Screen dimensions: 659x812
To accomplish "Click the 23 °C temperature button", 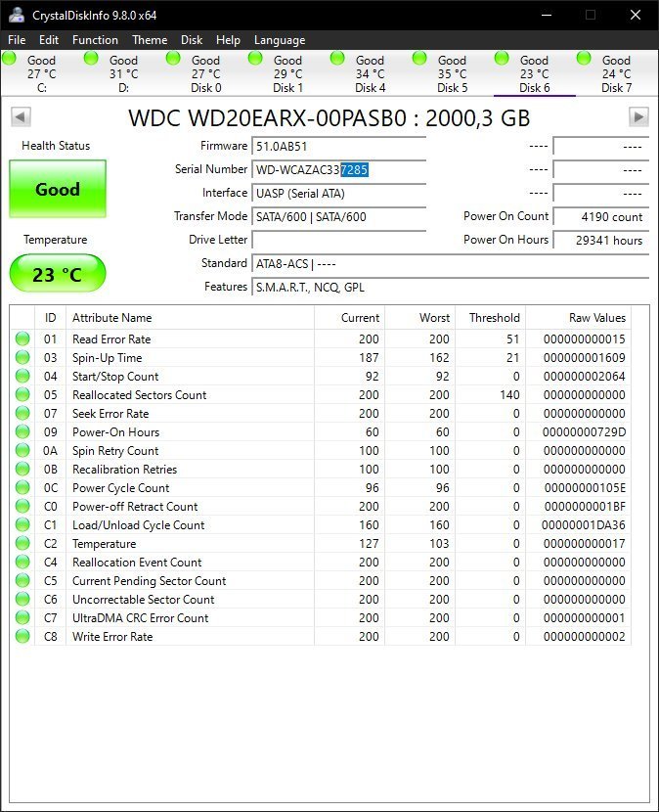I will pyautogui.click(x=58, y=275).
